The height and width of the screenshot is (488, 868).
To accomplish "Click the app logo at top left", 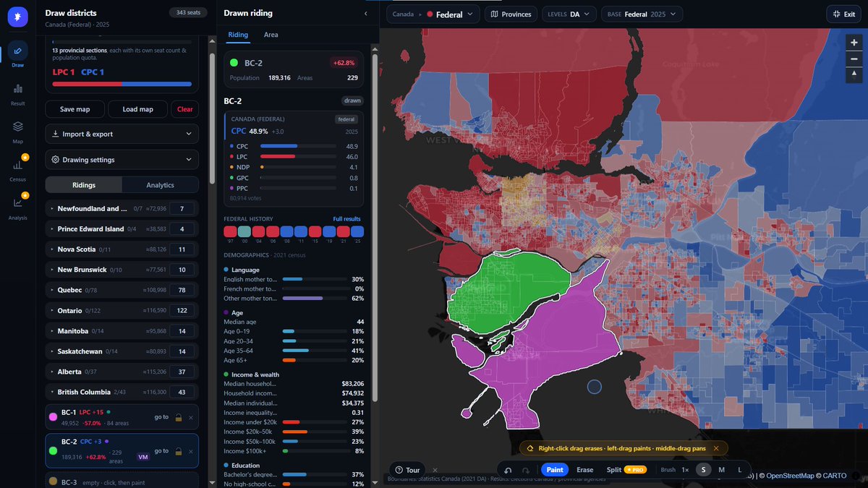I will [18, 16].
